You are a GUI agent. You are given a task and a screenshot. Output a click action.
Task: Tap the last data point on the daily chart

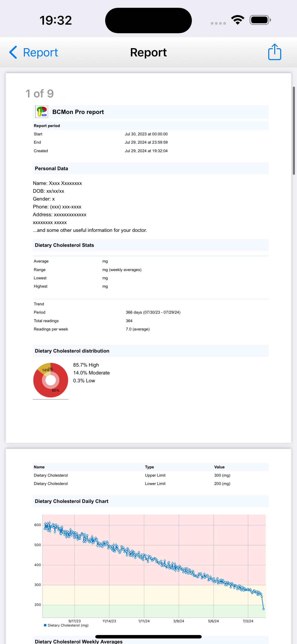(263, 609)
